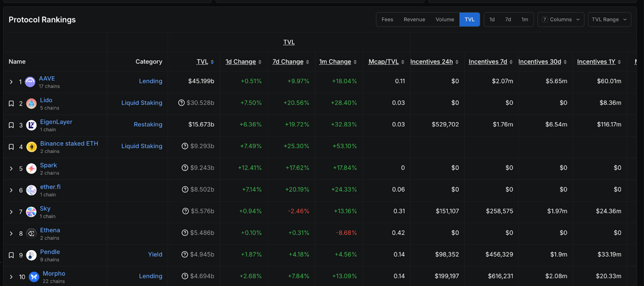Toggle bookmark for EigenLayer
The width and height of the screenshot is (644, 286).
[x=11, y=125]
